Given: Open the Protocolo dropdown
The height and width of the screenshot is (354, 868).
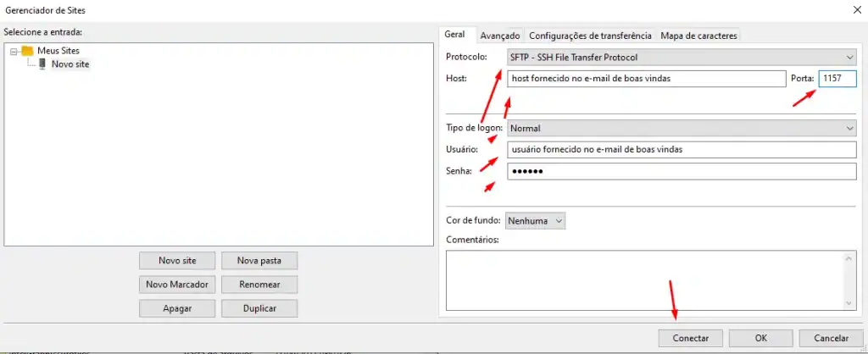Looking at the screenshot, I should tap(682, 58).
